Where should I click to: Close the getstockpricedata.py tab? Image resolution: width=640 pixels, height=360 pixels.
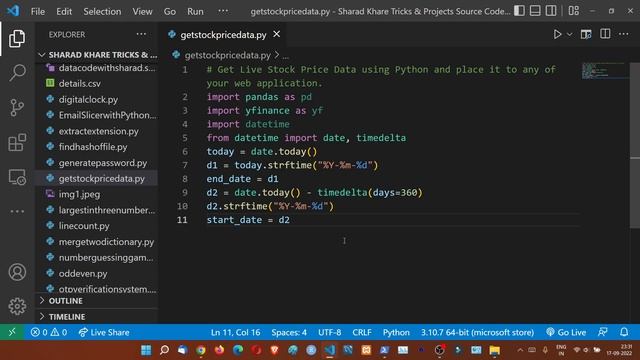pos(277,34)
